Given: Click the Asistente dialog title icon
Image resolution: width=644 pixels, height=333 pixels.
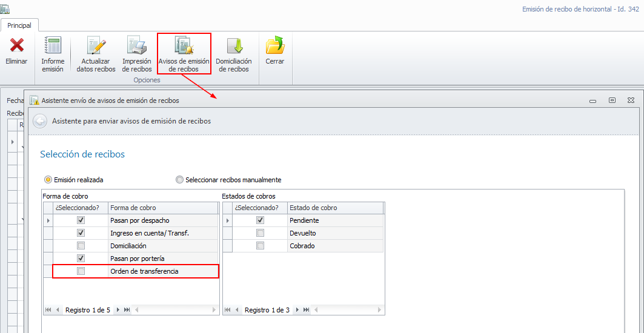Looking at the screenshot, I should click(35, 101).
